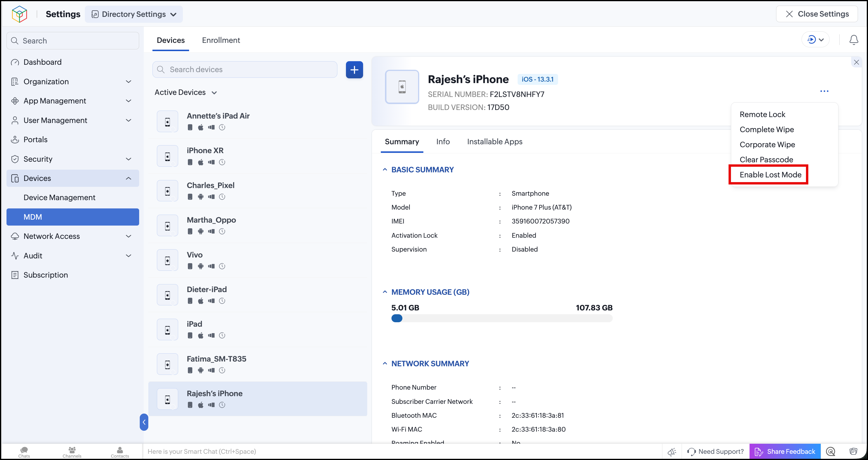Select MDM in the sidebar
Viewport: 868px width, 460px height.
[72, 217]
